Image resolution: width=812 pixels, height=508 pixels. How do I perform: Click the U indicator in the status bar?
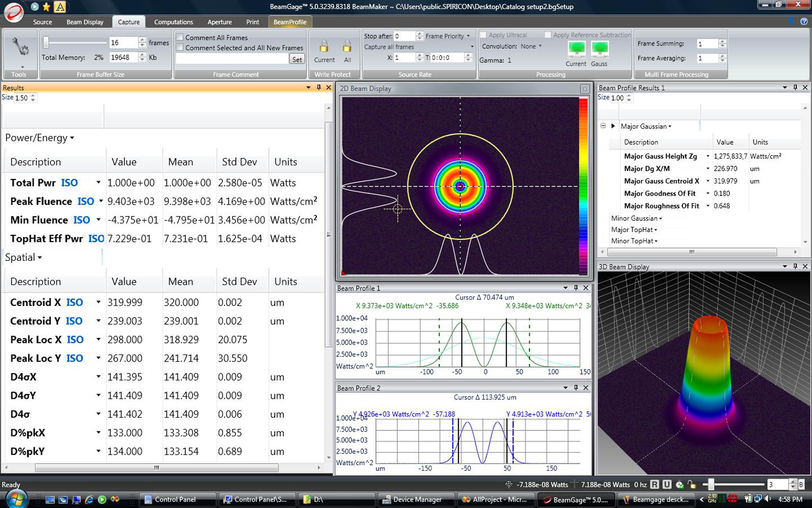click(667, 484)
